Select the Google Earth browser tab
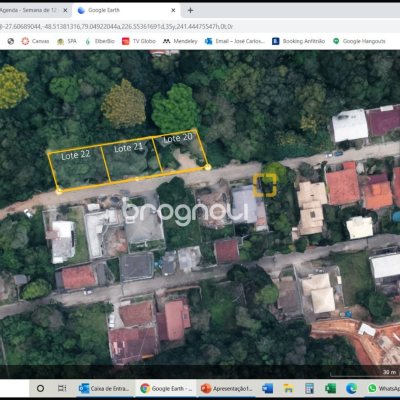400x400 pixels. [127, 10]
